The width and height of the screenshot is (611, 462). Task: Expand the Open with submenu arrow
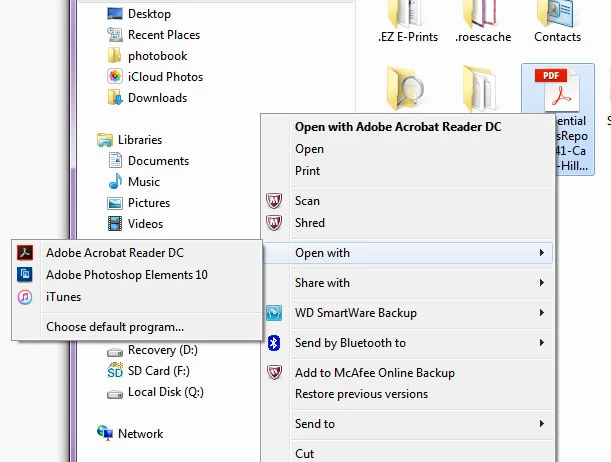tap(542, 253)
